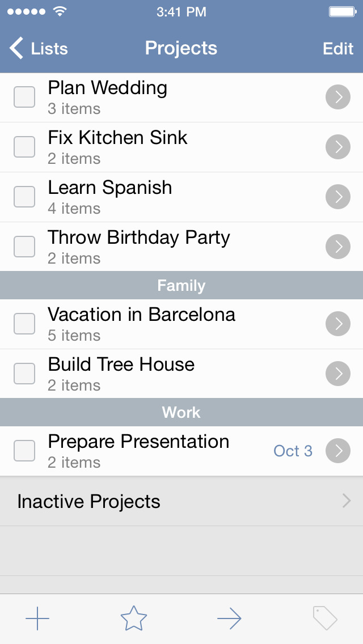Screen dimensions: 363x644
Task: Expand the Inactive Projects row
Action: [181, 501]
